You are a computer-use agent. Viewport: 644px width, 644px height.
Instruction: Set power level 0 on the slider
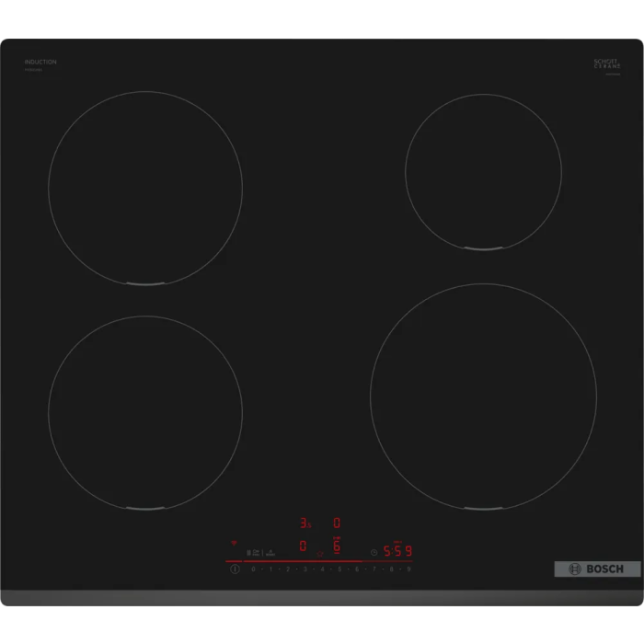253,569
